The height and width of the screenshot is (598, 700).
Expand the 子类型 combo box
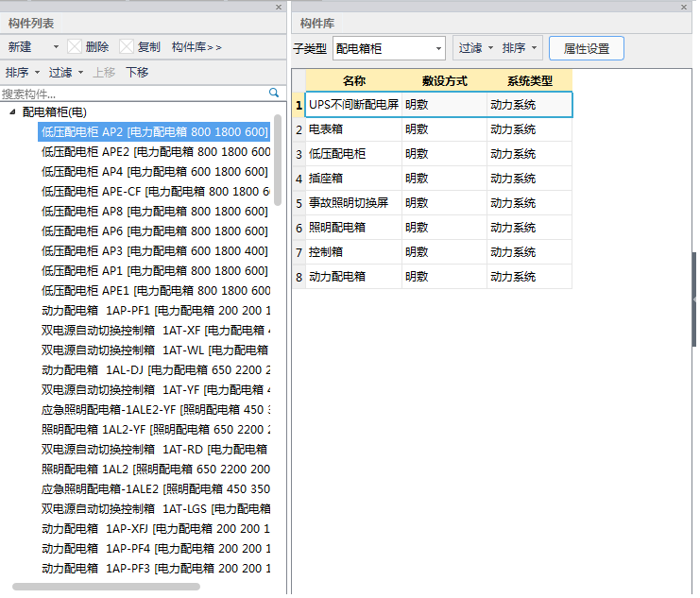point(438,48)
